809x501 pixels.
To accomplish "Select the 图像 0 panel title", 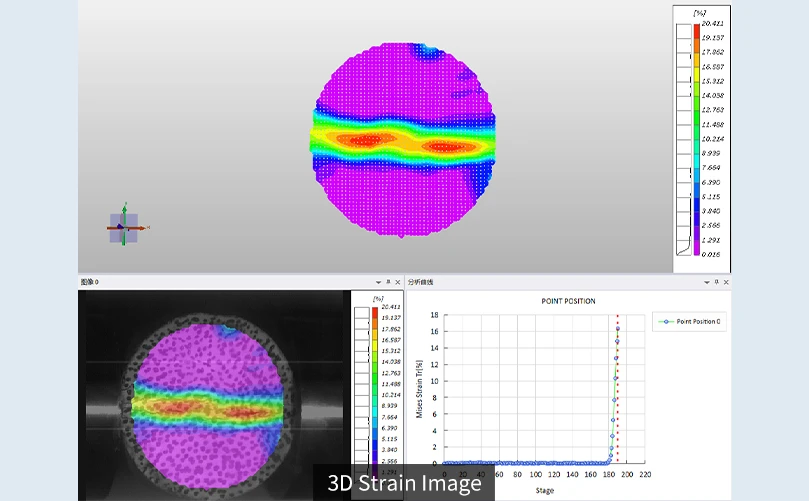I will tap(90, 282).
